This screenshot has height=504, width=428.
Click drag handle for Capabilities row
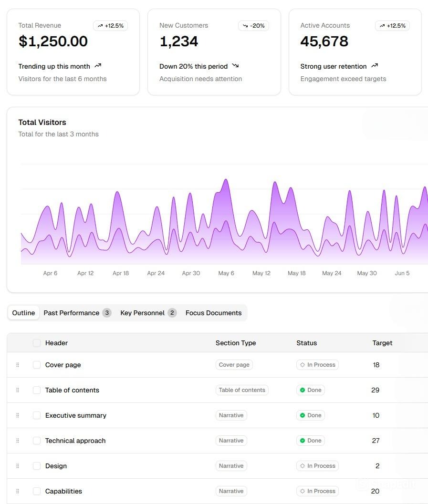(18, 491)
